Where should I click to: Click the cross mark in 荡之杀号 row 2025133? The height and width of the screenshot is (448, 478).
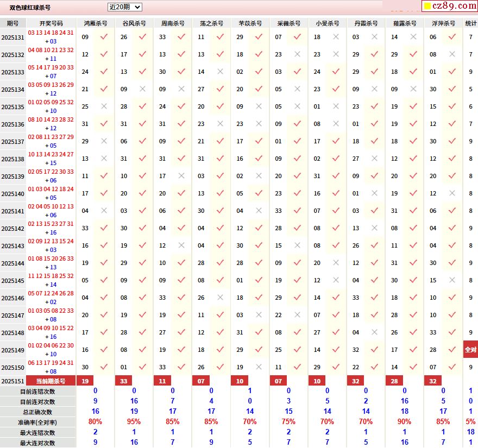click(220, 72)
